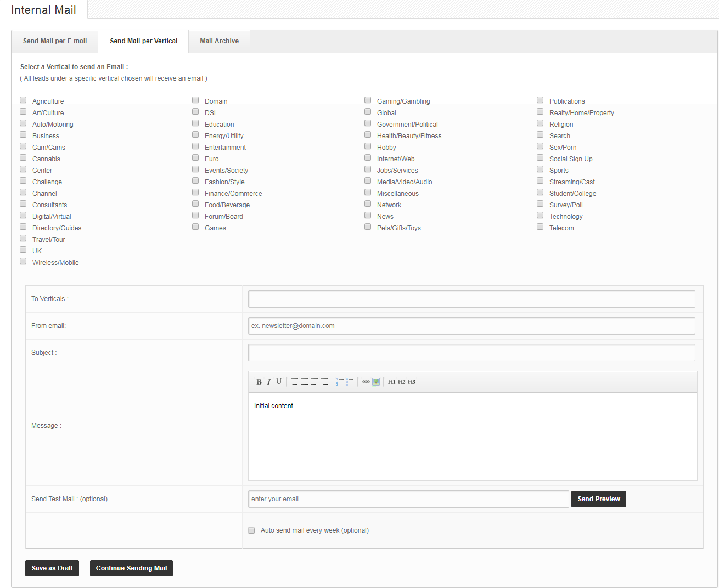The image size is (719, 588).
Task: Enable the UK vertical checkbox
Action: [x=23, y=250]
